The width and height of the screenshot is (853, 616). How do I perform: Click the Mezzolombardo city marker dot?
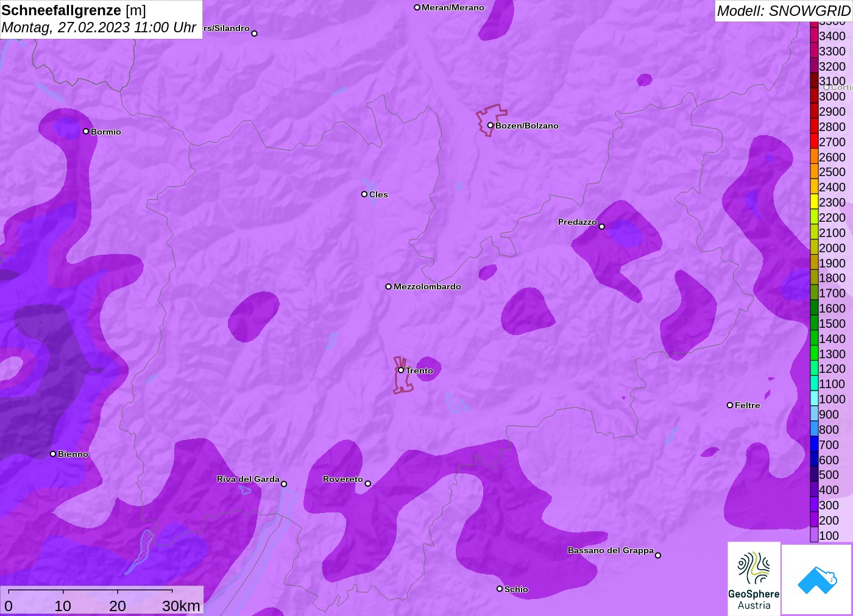(389, 286)
